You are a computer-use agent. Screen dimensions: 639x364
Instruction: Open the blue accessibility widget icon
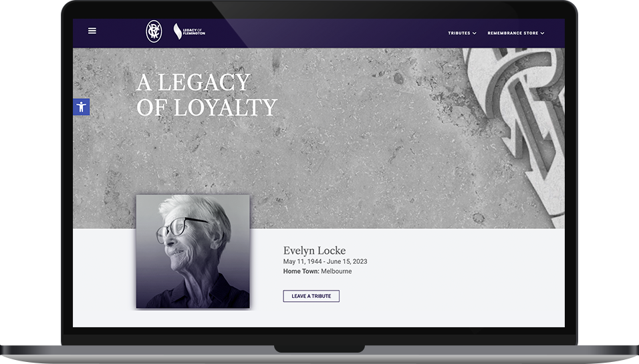tap(81, 107)
